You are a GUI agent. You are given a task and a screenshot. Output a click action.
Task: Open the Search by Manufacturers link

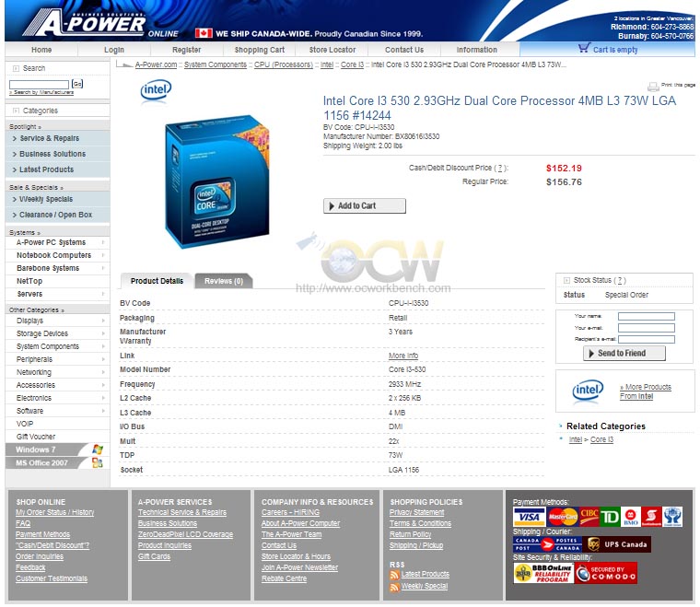pyautogui.click(x=41, y=92)
